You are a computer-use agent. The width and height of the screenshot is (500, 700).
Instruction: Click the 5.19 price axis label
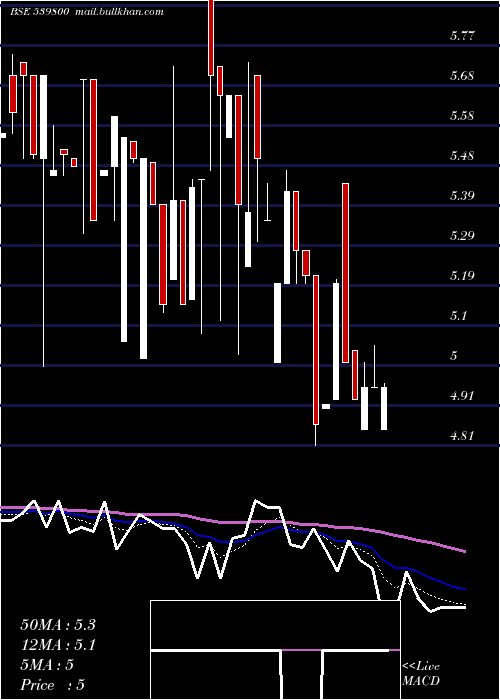(x=462, y=275)
